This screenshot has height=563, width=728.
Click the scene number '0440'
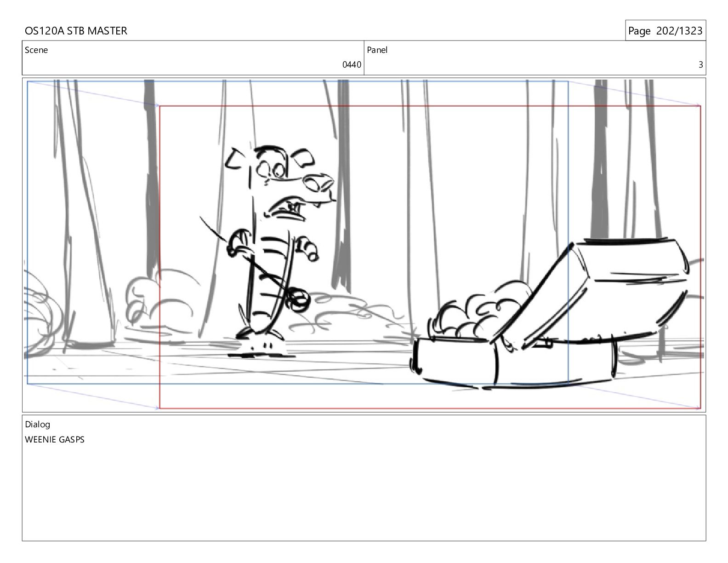(x=352, y=65)
